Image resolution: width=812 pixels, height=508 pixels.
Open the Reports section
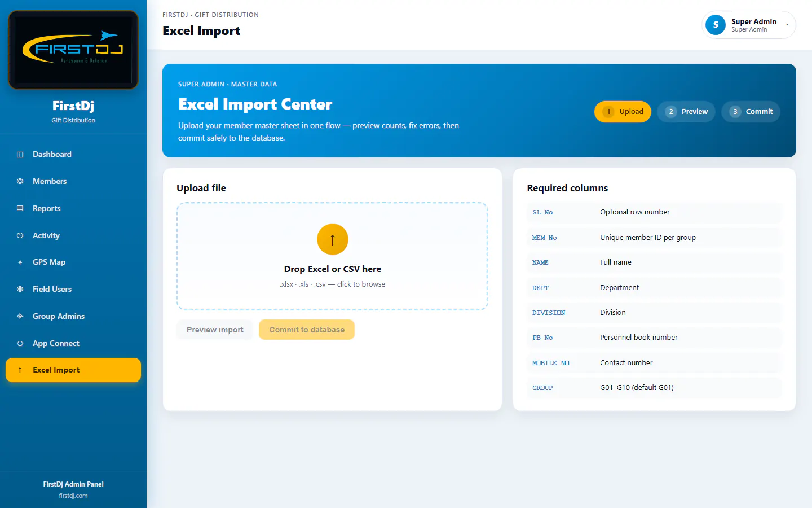(73, 209)
